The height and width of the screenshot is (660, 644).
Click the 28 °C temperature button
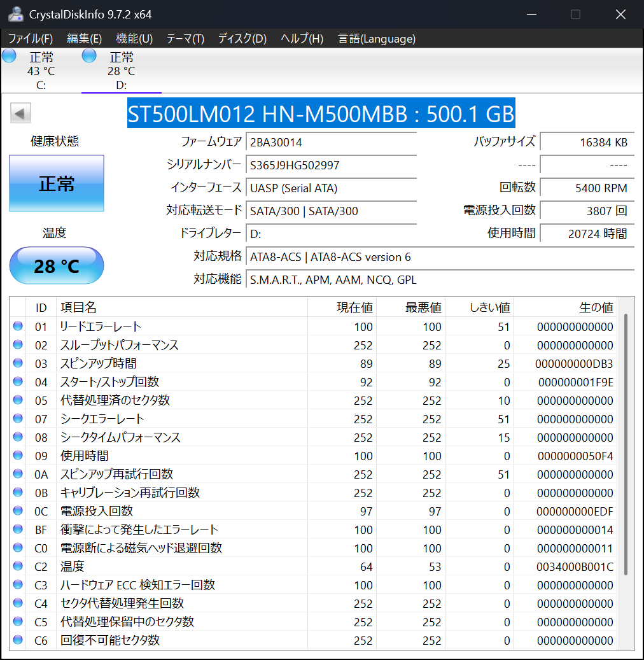click(57, 265)
